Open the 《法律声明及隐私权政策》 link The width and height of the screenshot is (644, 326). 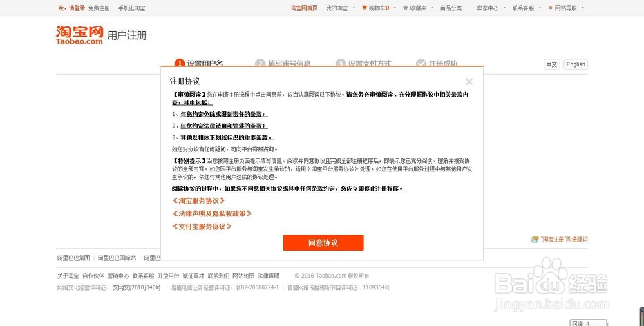[x=212, y=214]
